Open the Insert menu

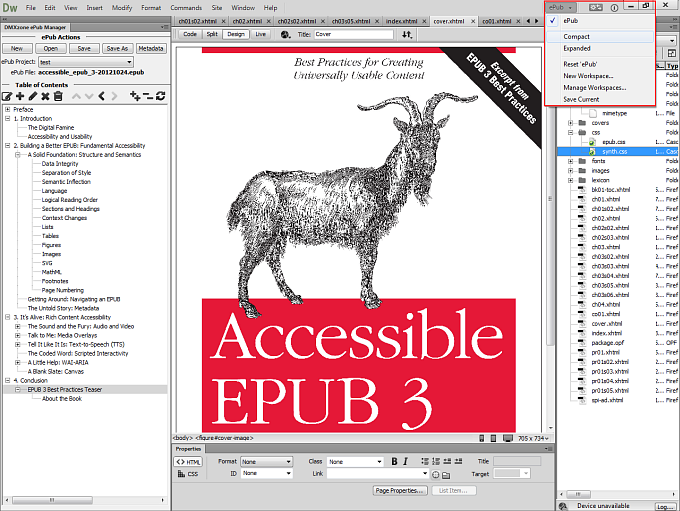coord(94,8)
